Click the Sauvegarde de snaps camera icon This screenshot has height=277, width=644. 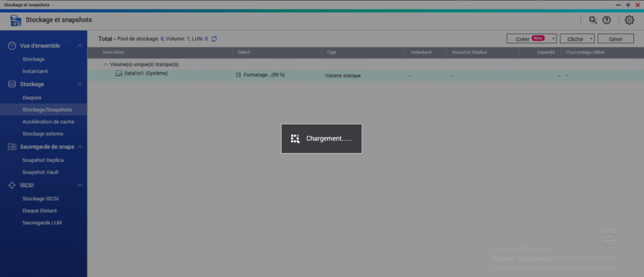(x=12, y=147)
